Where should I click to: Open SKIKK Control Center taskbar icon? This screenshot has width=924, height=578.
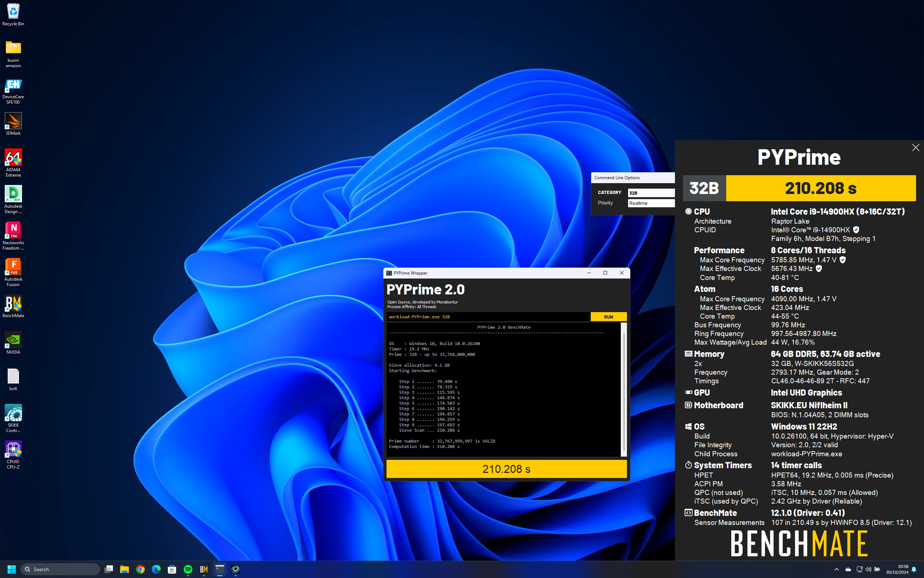point(236,569)
